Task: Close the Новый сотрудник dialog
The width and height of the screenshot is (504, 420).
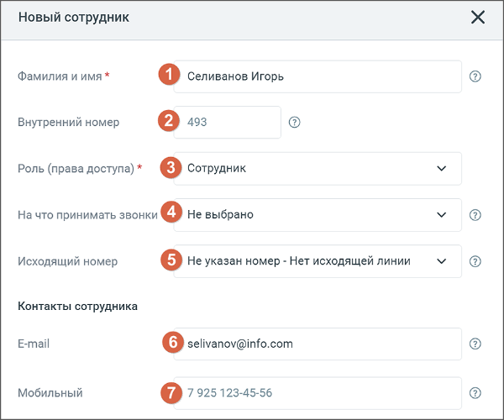Action: 478,17
